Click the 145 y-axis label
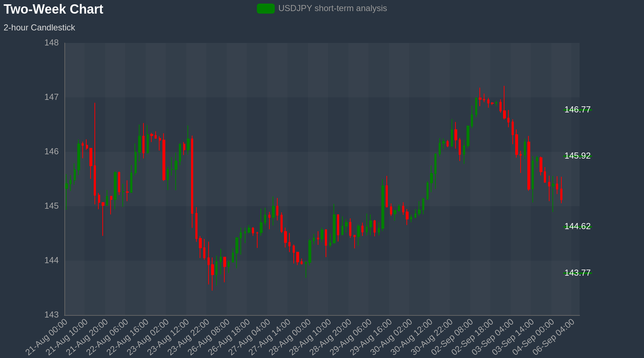The width and height of the screenshot is (644, 358). pos(52,206)
